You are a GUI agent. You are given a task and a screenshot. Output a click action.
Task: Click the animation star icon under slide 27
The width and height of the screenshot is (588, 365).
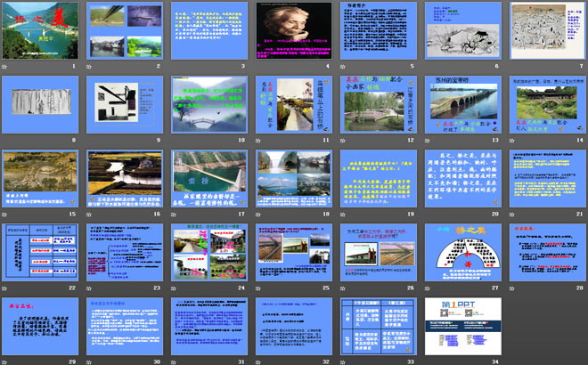tap(428, 288)
